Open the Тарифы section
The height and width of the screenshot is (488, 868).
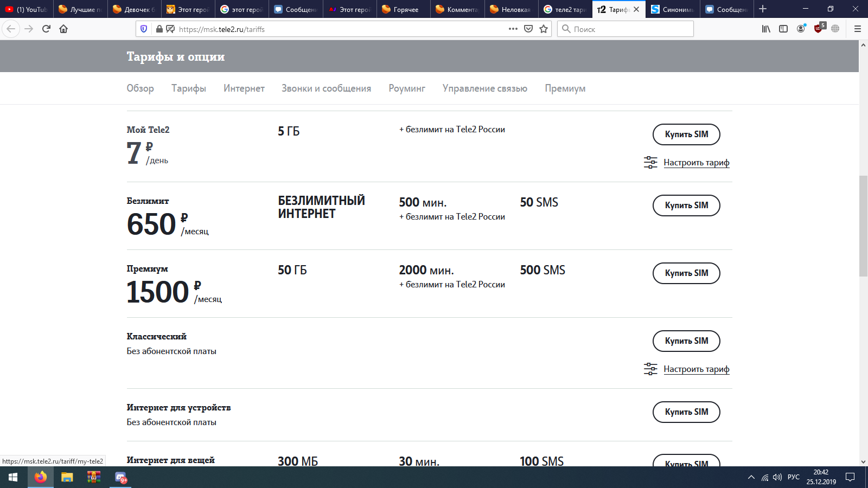[x=189, y=88]
